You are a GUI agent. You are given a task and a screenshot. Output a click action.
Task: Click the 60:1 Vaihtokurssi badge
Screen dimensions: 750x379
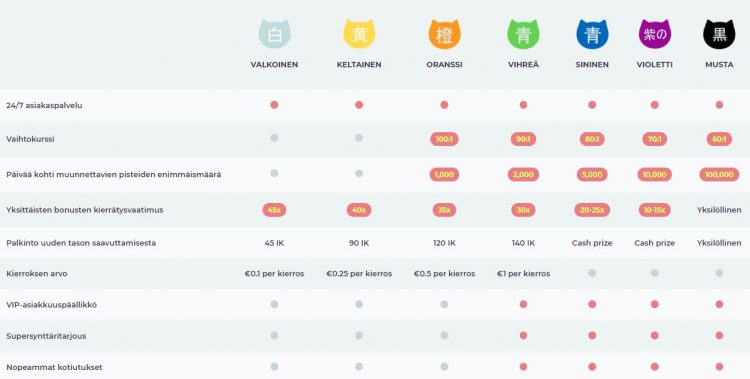point(719,139)
